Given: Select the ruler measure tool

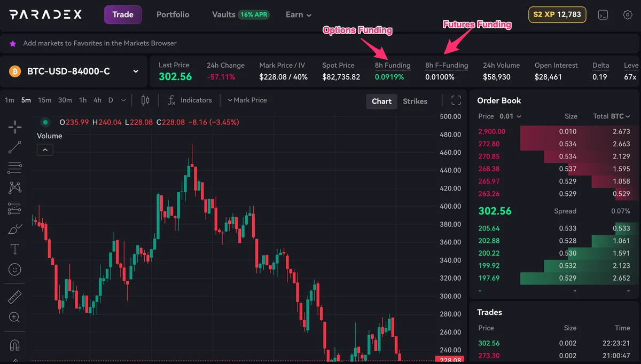Looking at the screenshot, I should pyautogui.click(x=15, y=297).
